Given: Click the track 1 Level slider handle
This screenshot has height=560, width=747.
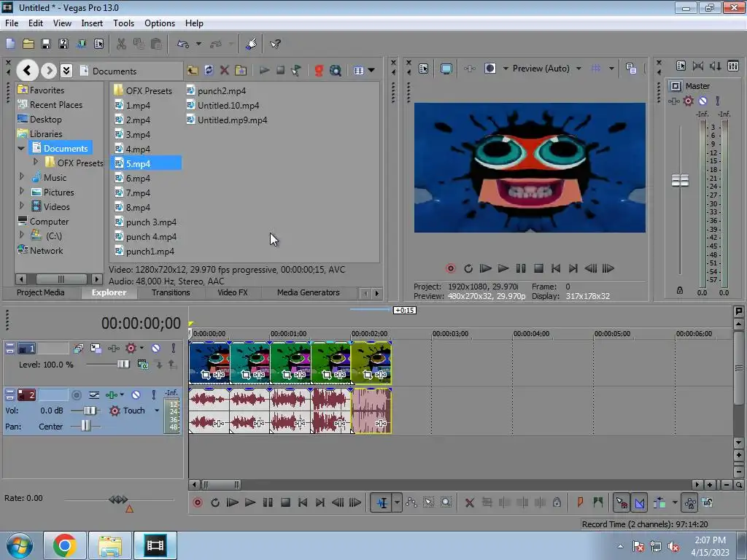Looking at the screenshot, I should [123, 365].
